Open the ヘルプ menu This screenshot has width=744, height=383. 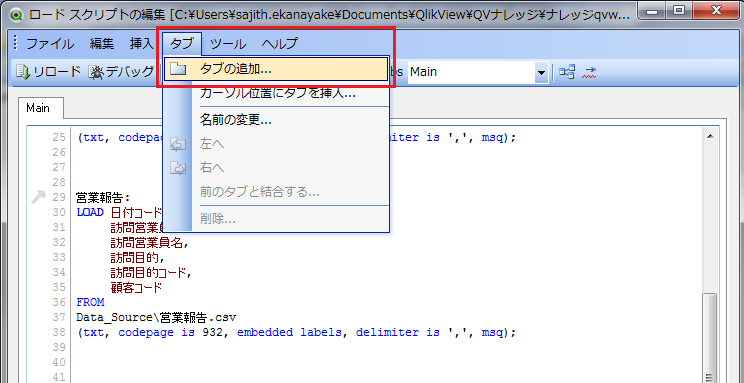click(279, 44)
